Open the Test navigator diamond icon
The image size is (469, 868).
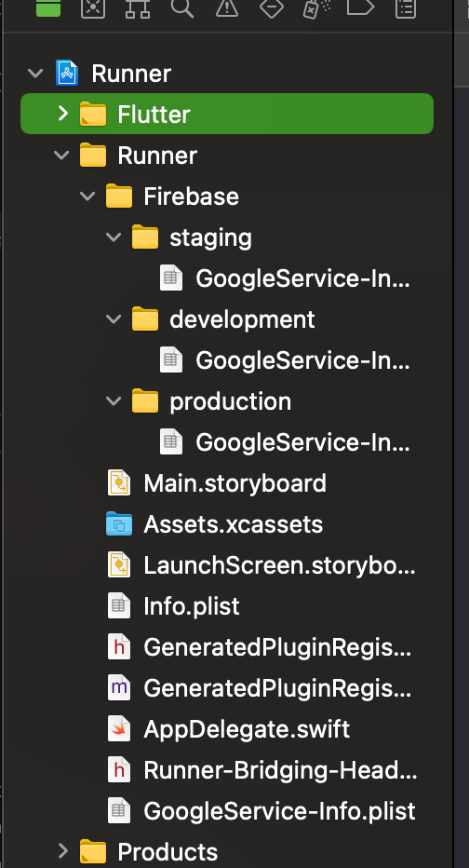click(272, 7)
